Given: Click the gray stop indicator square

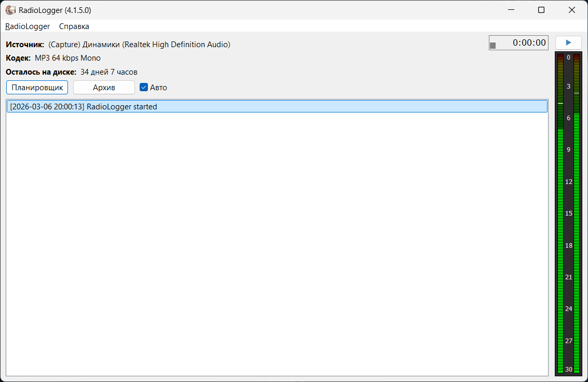Looking at the screenshot, I should tap(493, 46).
